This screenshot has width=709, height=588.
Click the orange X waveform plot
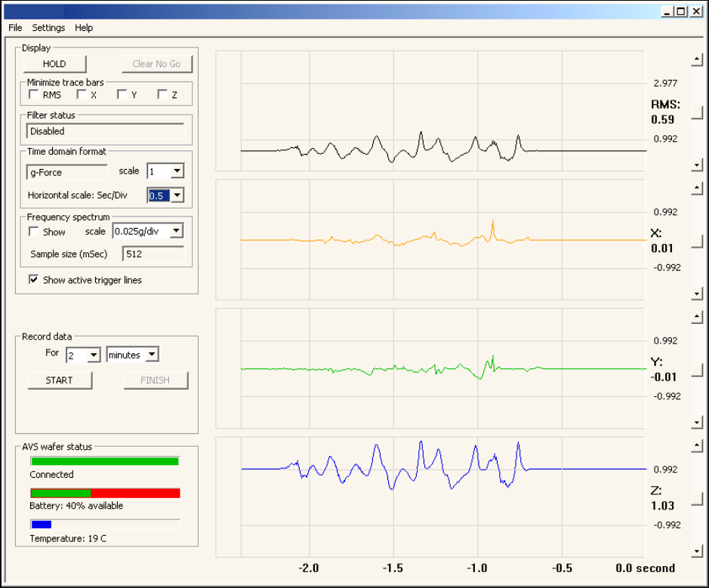[430, 240]
